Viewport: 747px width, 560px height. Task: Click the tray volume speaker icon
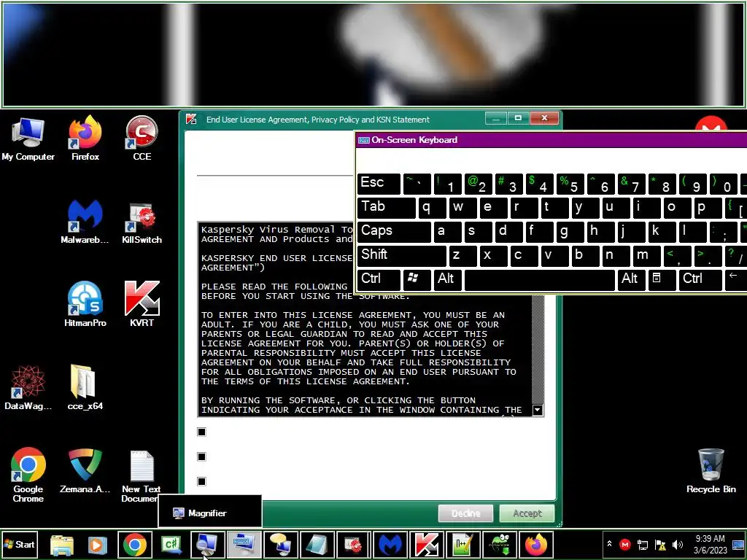(x=677, y=545)
